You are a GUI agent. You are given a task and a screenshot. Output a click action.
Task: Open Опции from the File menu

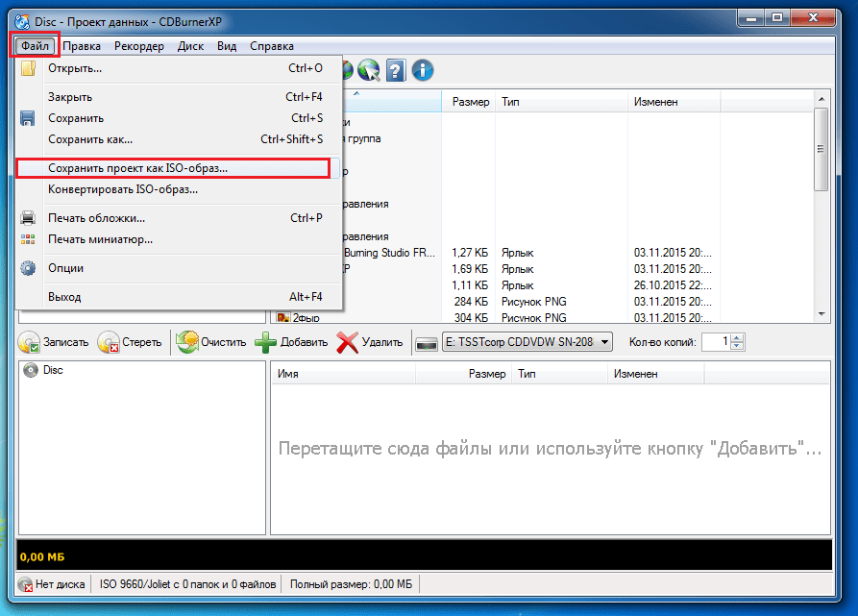[x=65, y=268]
